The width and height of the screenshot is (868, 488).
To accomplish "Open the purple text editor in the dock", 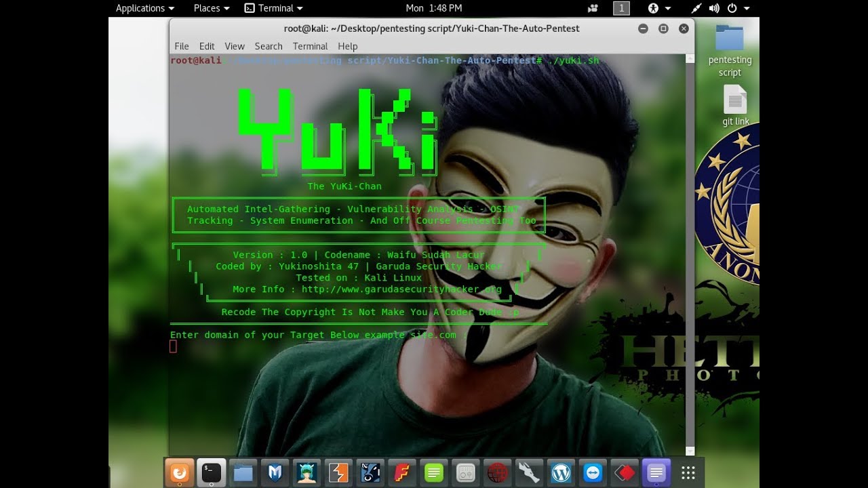I will [656, 472].
